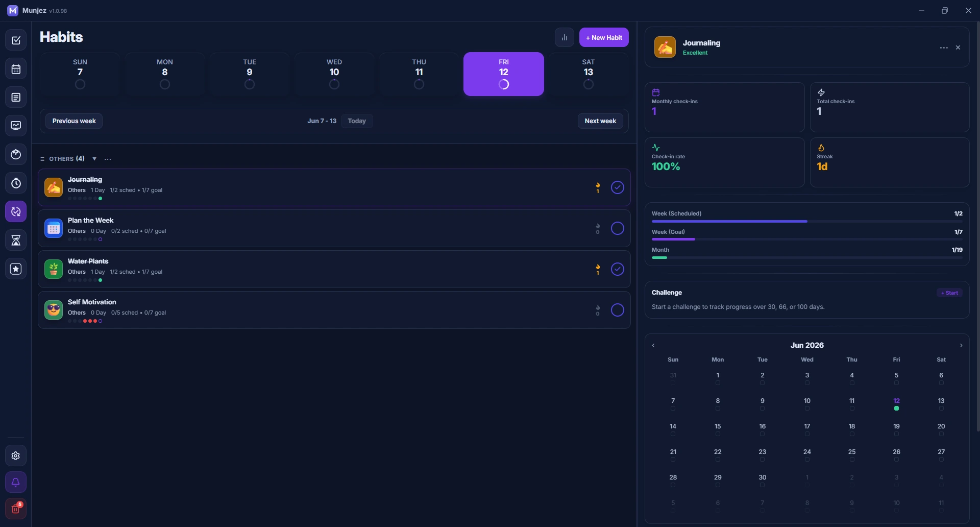
Task: Go to next month in Jun 2026 calendar
Action: [961, 346]
